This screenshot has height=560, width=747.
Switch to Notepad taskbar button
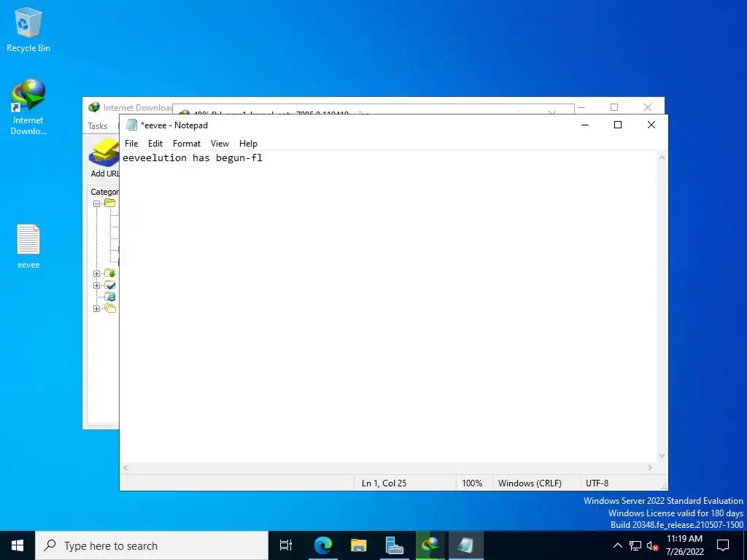click(x=465, y=545)
